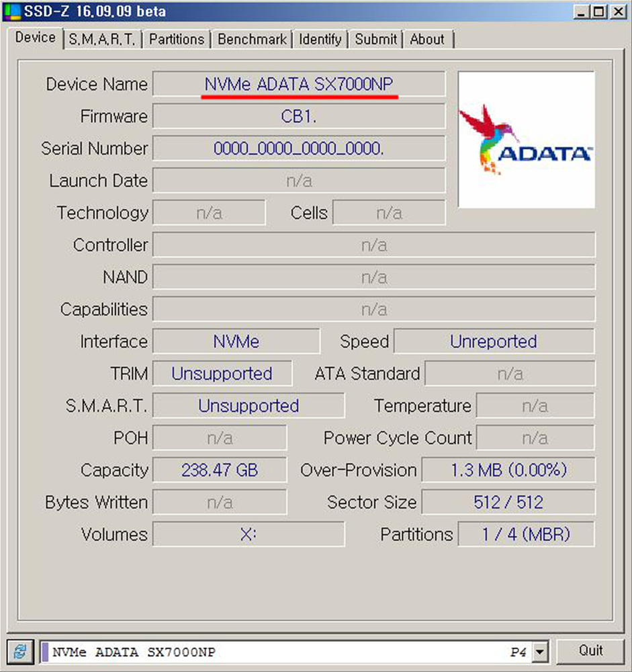The width and height of the screenshot is (632, 672).
Task: Select the Submit tab
Action: pyautogui.click(x=375, y=39)
